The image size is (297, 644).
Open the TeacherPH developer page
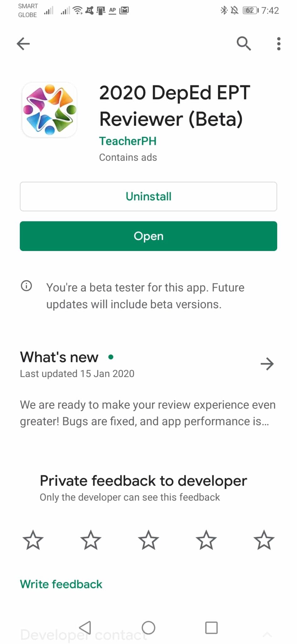128,141
